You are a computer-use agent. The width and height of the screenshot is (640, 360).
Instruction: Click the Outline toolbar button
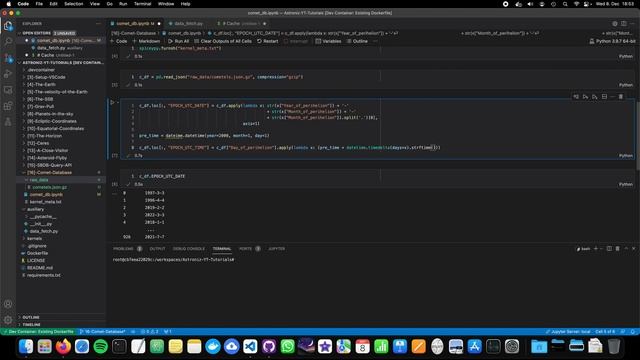click(358, 41)
